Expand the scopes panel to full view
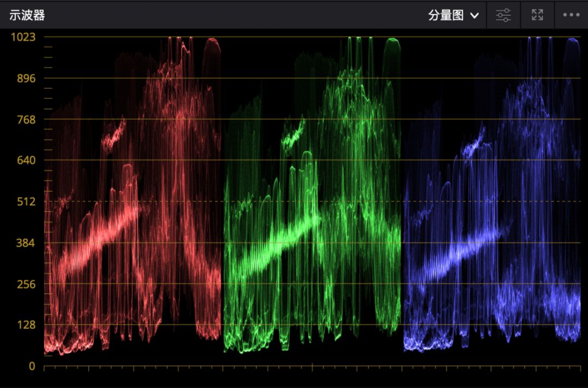 click(537, 15)
